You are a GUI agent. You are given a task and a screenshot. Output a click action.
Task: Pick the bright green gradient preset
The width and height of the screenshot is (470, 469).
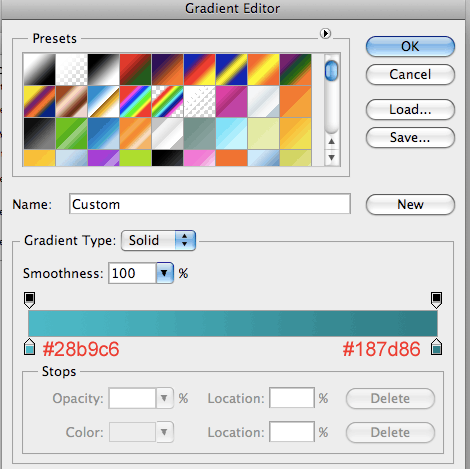pos(71,133)
